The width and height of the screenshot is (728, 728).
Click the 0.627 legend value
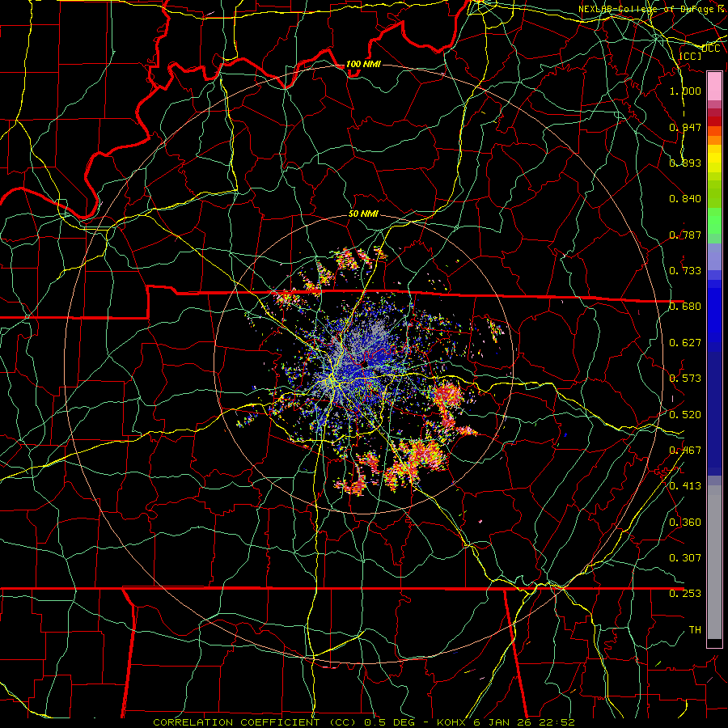pos(685,343)
